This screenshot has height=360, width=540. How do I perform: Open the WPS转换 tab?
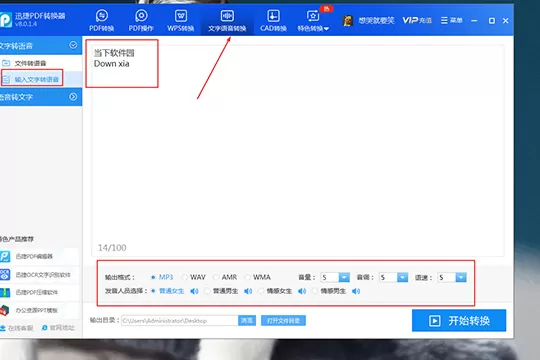coord(181,21)
